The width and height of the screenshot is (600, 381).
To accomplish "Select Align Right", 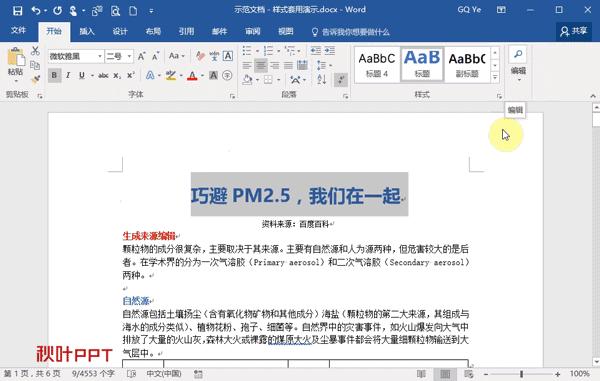I will tap(275, 65).
